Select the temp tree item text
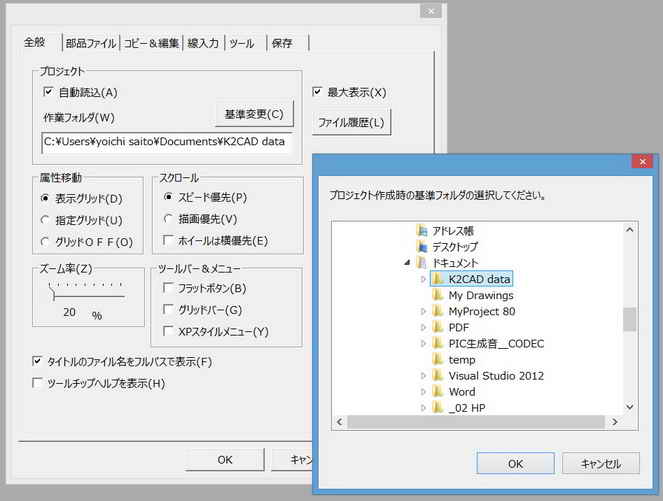 [x=462, y=359]
